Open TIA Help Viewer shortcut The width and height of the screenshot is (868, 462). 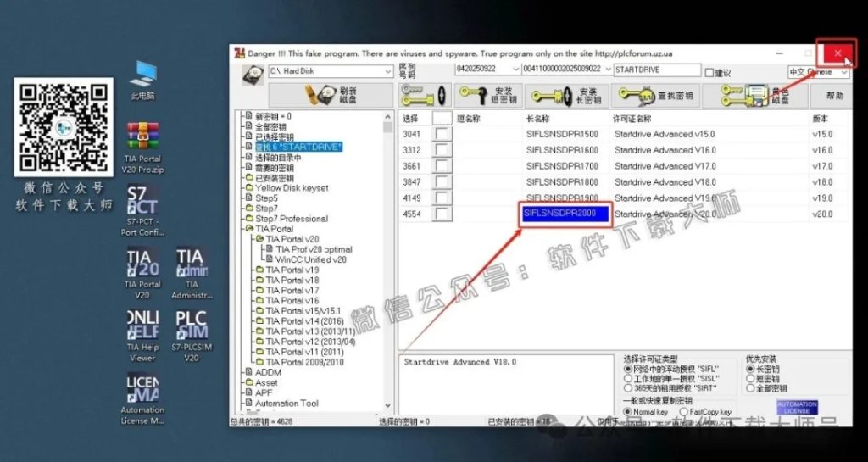[142, 336]
